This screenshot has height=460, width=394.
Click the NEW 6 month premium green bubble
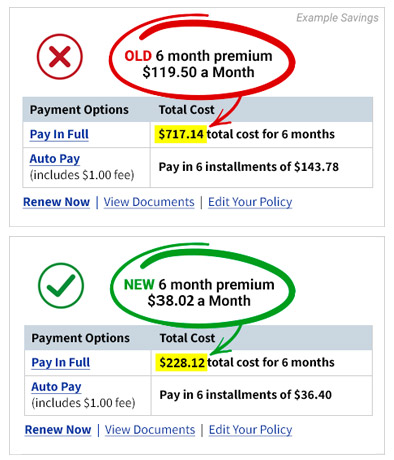tap(202, 286)
